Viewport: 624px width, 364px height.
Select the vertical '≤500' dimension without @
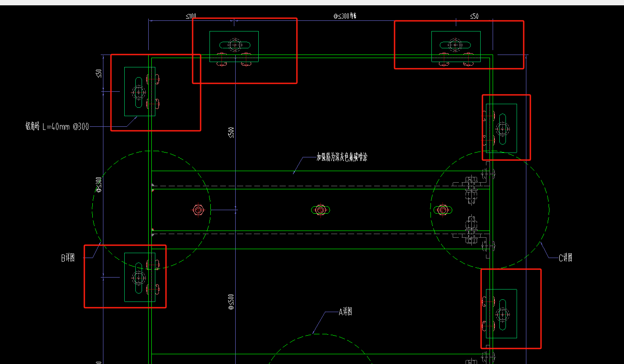231,133
